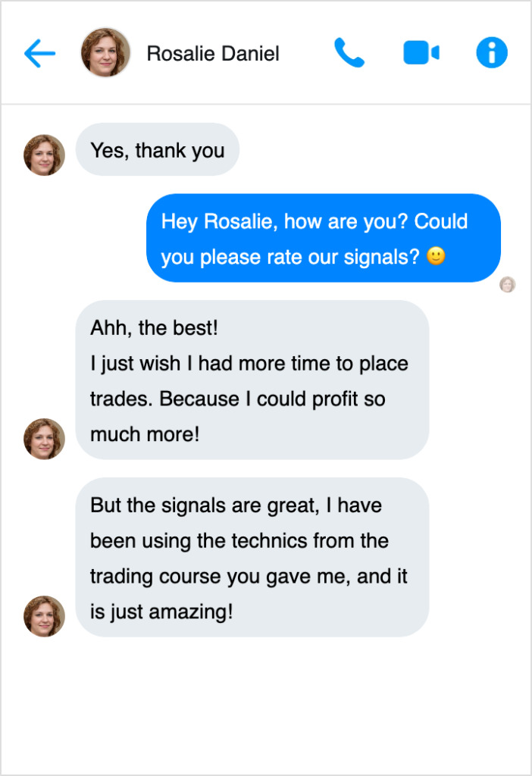Click 'I just wish I had' text line
The width and height of the screenshot is (532, 776).
point(249,364)
